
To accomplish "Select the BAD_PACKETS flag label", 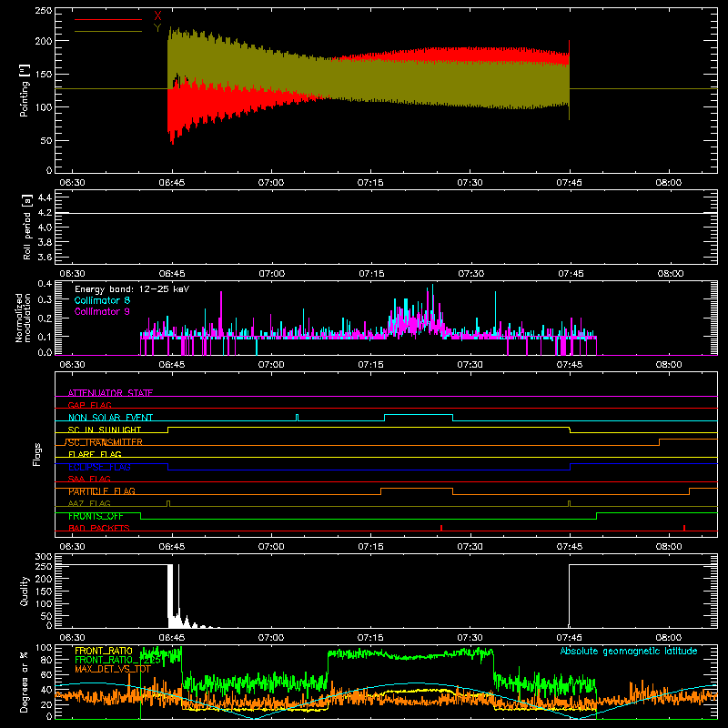I will [99, 528].
